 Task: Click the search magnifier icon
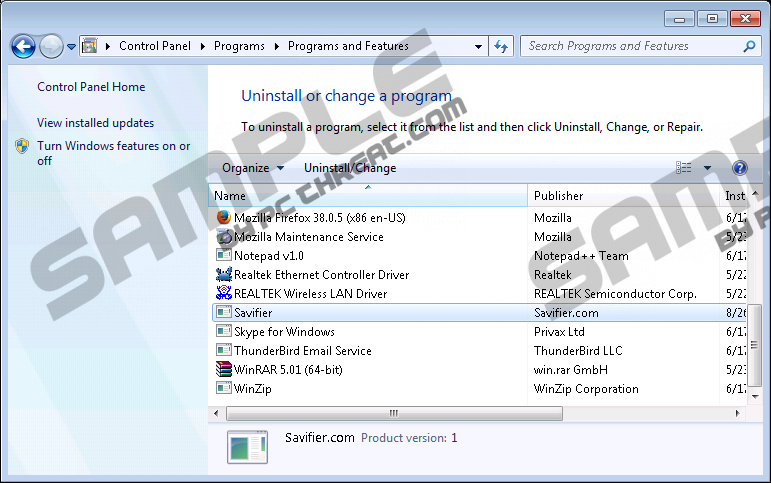click(x=749, y=46)
